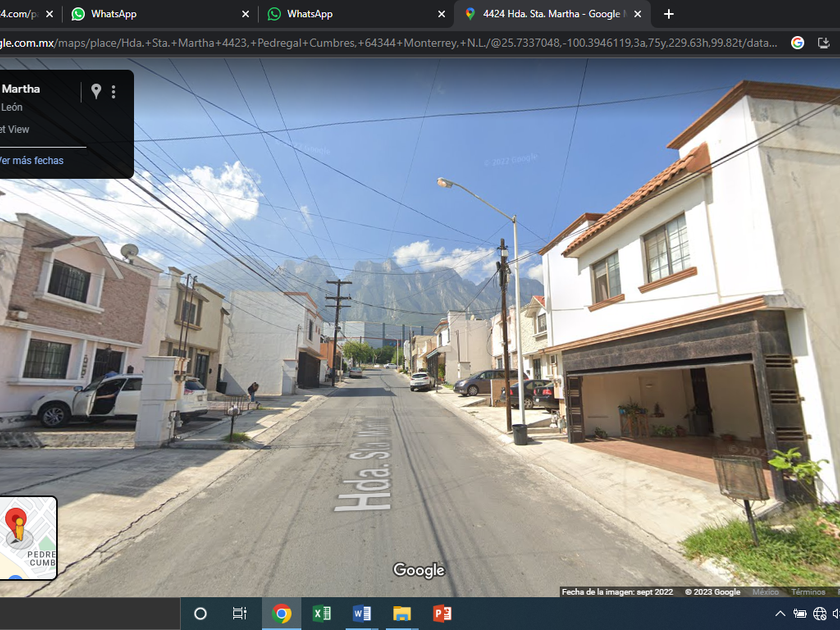This screenshot has width=840, height=630.
Task: Click the 'Ver más fechas' link
Action: pos(32,160)
